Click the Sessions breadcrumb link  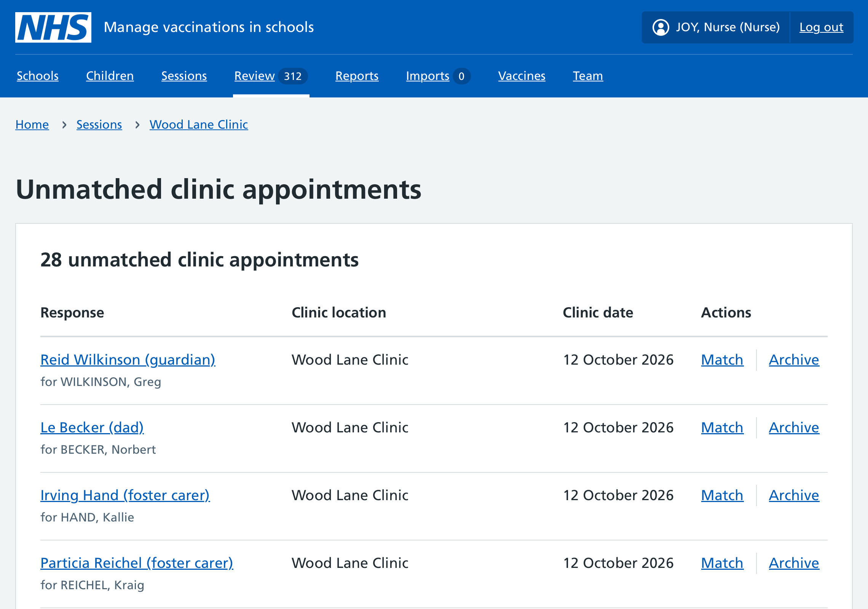[x=99, y=124]
